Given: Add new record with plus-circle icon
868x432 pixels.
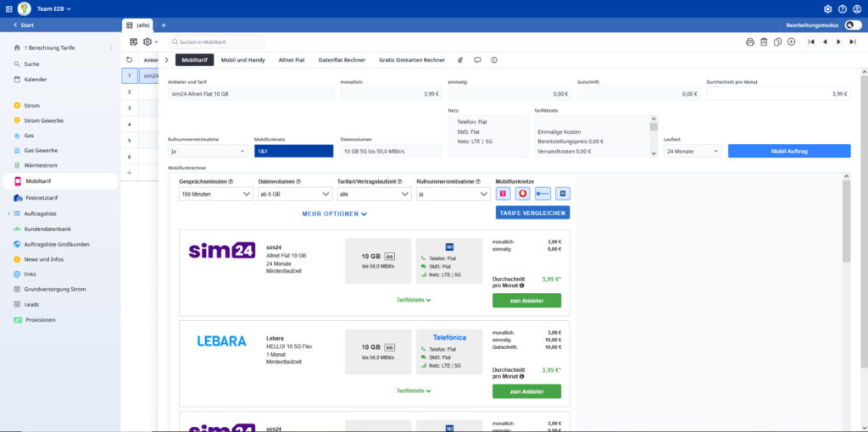Looking at the screenshot, I should pos(792,42).
